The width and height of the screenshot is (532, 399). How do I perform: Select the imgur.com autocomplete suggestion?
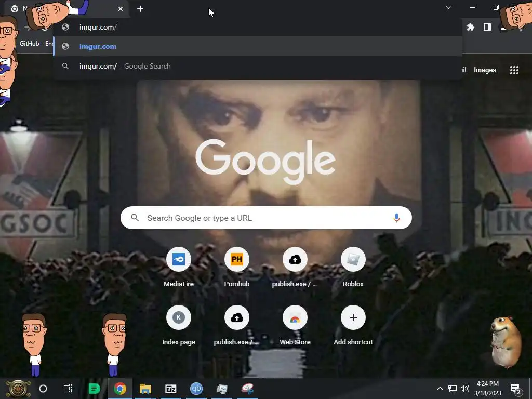click(x=258, y=46)
